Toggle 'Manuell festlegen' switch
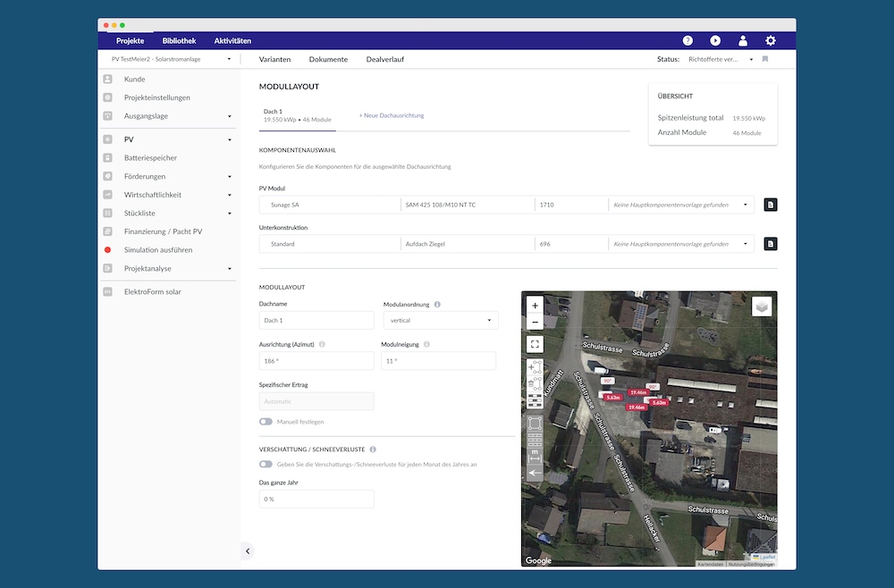Viewport: 894px width, 588px height. 266,421
